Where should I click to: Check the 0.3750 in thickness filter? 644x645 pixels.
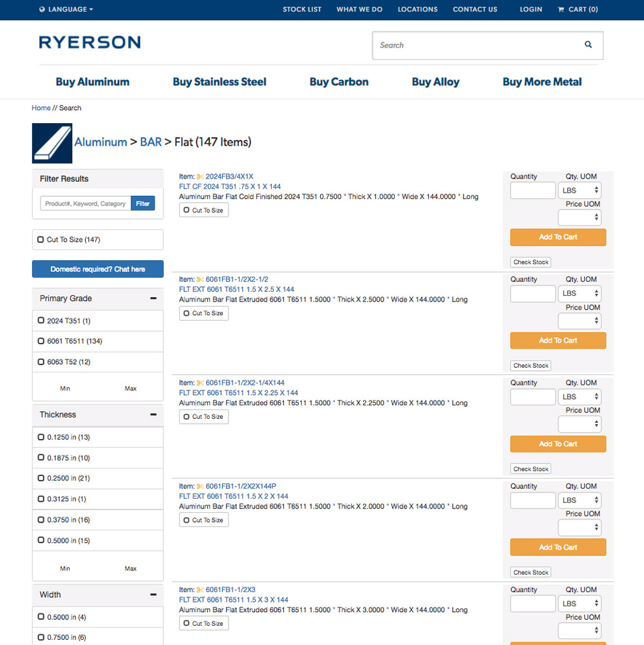tap(41, 519)
